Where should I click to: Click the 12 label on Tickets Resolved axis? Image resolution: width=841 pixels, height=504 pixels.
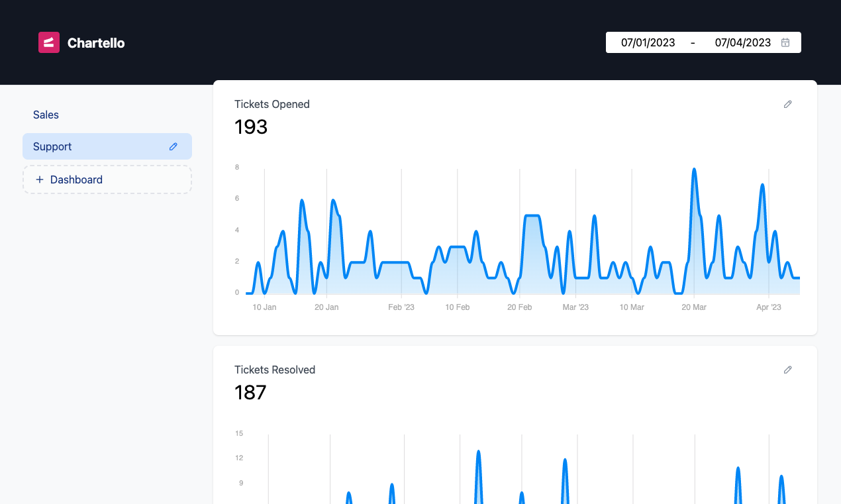239,458
